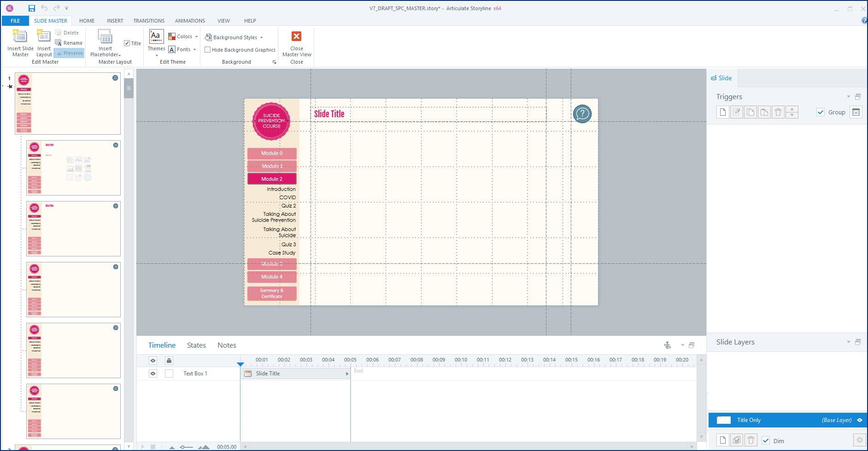
Task: Click the Slide Title timeline bar
Action: pyautogui.click(x=295, y=374)
